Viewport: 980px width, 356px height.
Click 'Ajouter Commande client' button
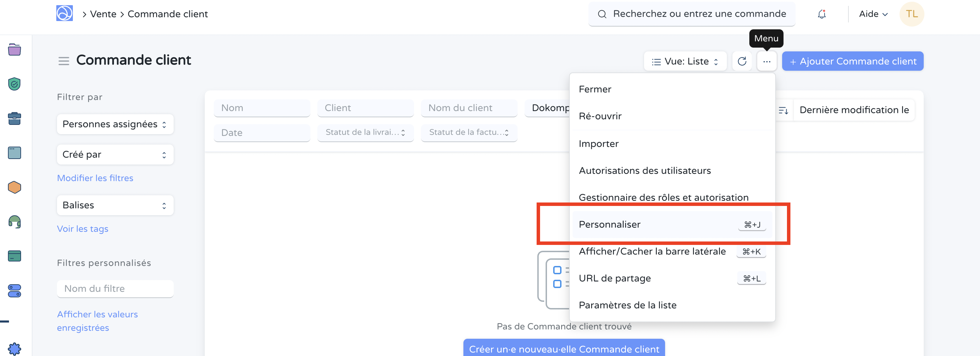pyautogui.click(x=853, y=61)
